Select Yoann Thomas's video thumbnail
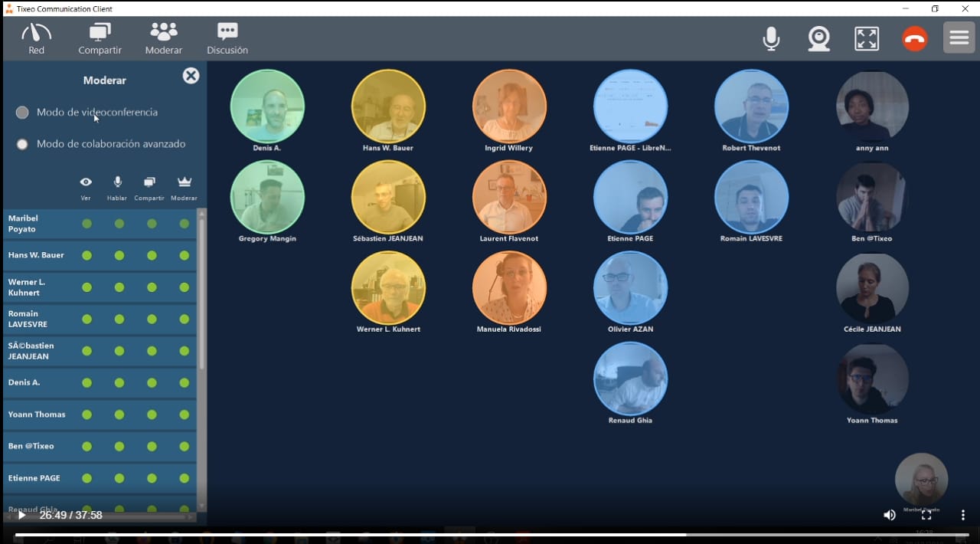 (872, 379)
